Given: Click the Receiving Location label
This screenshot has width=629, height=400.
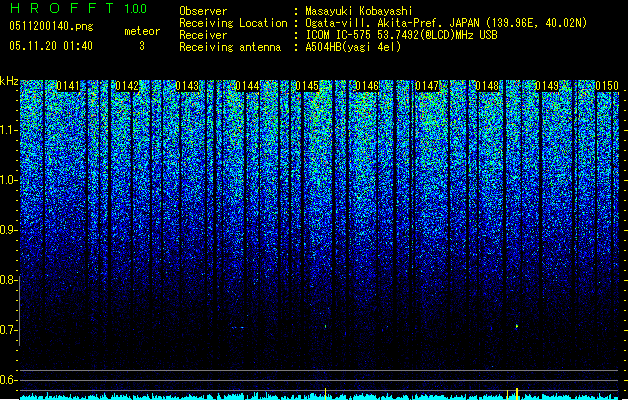Looking at the screenshot, I should pyautogui.click(x=233, y=23).
